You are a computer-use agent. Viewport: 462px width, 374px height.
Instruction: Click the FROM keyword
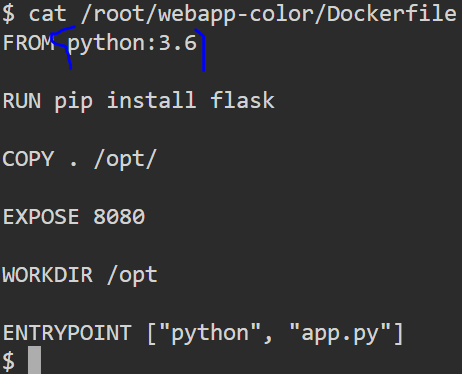pyautogui.click(x=28, y=43)
